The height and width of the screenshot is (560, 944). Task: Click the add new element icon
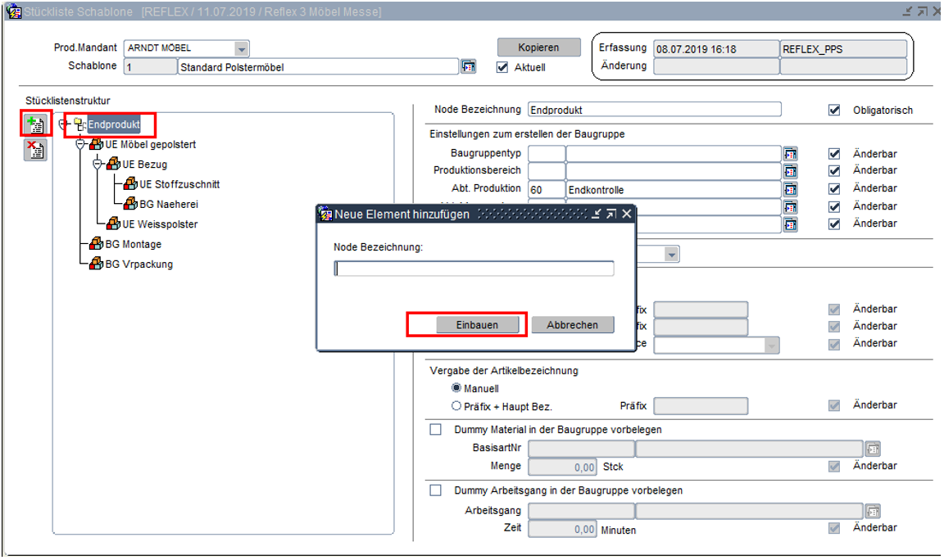tap(36, 124)
